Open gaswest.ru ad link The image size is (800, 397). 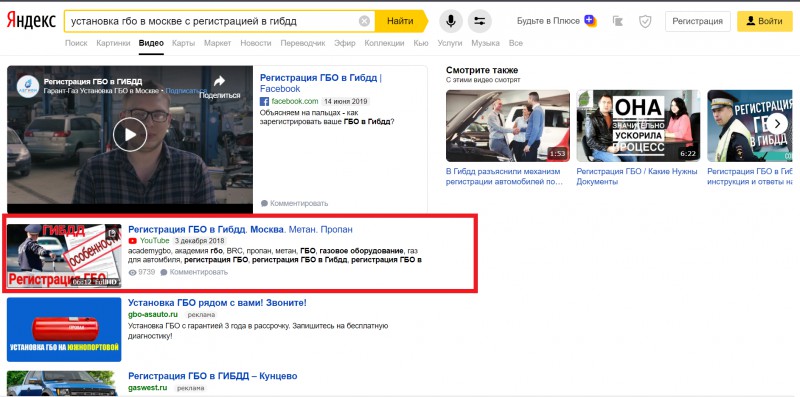point(147,388)
